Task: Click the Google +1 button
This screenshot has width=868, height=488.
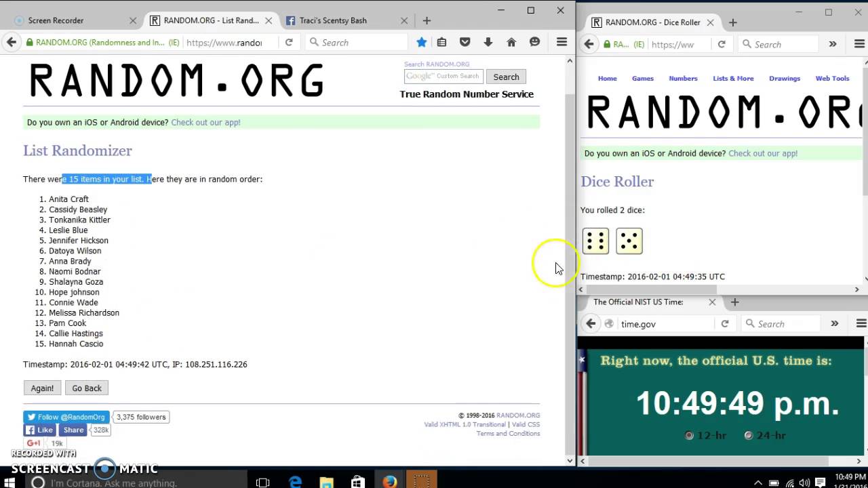Action: 33,443
